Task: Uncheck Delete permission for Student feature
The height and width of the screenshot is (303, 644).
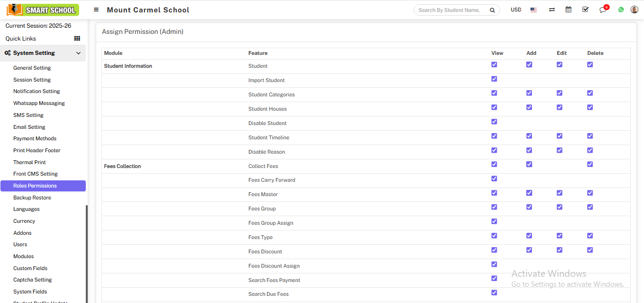Action: coord(590,65)
